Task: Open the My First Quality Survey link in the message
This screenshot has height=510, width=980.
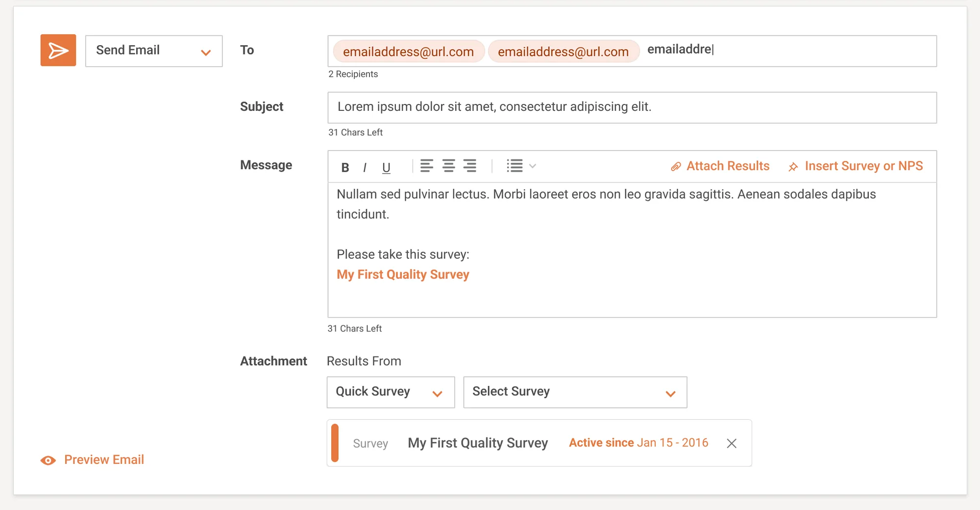Action: click(403, 275)
